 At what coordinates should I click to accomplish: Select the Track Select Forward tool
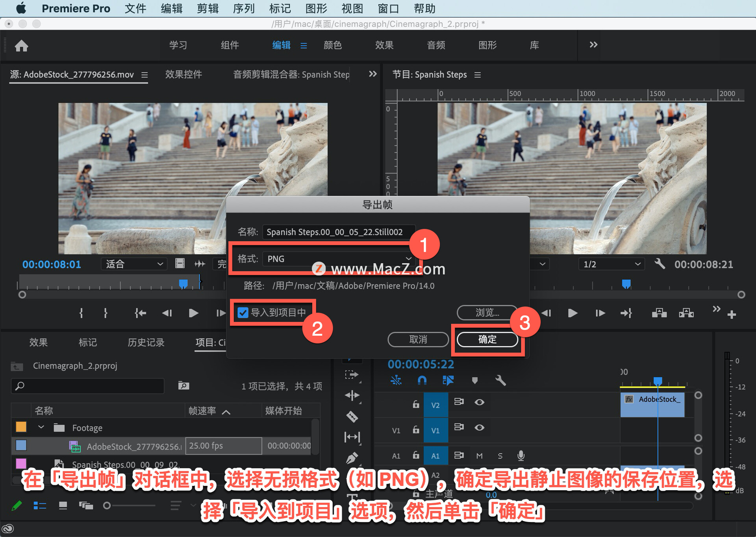coord(351,375)
